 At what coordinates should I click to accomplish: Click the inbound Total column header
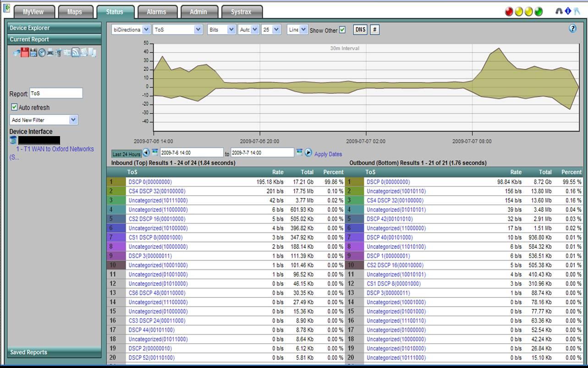click(307, 172)
